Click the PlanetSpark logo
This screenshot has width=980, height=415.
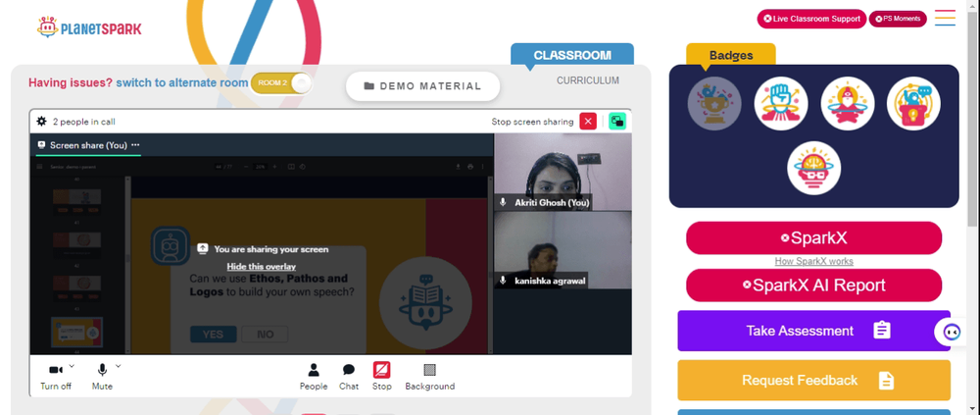(x=89, y=27)
